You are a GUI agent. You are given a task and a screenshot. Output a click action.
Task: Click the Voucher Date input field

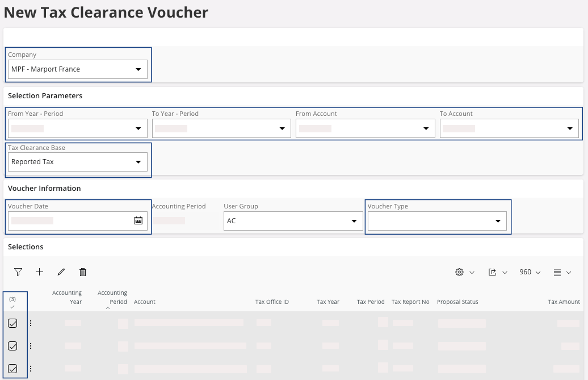click(68, 220)
